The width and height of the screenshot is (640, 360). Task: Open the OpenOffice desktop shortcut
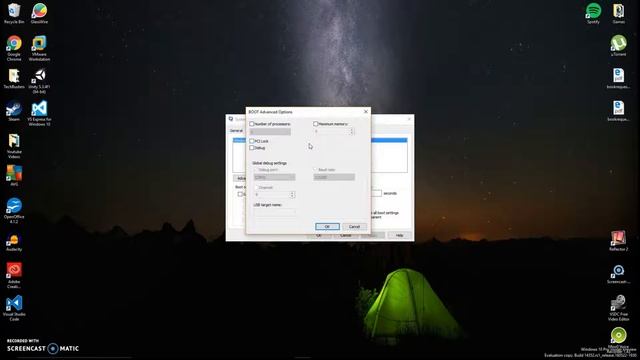tap(14, 210)
